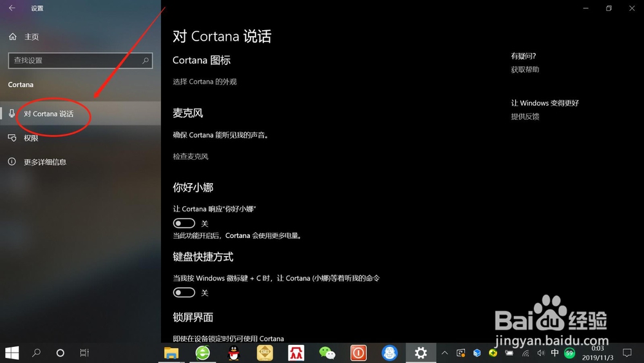Image resolution: width=644 pixels, height=363 pixels.
Task: Click the green 59 tray badge
Action: pyautogui.click(x=570, y=353)
